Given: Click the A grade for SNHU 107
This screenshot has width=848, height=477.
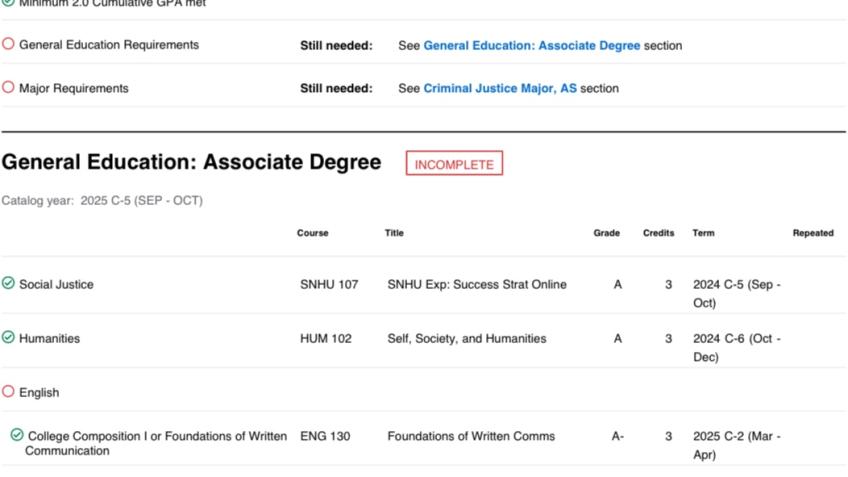Looking at the screenshot, I should 618,284.
